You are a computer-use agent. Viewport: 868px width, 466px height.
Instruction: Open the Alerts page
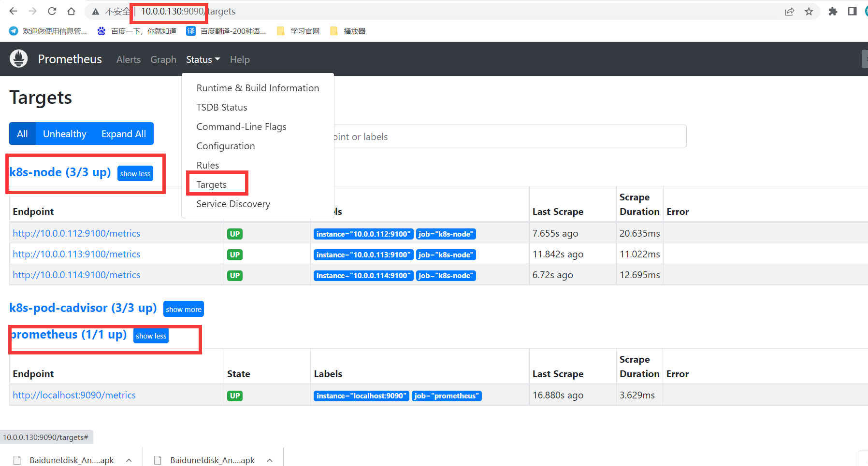(129, 59)
